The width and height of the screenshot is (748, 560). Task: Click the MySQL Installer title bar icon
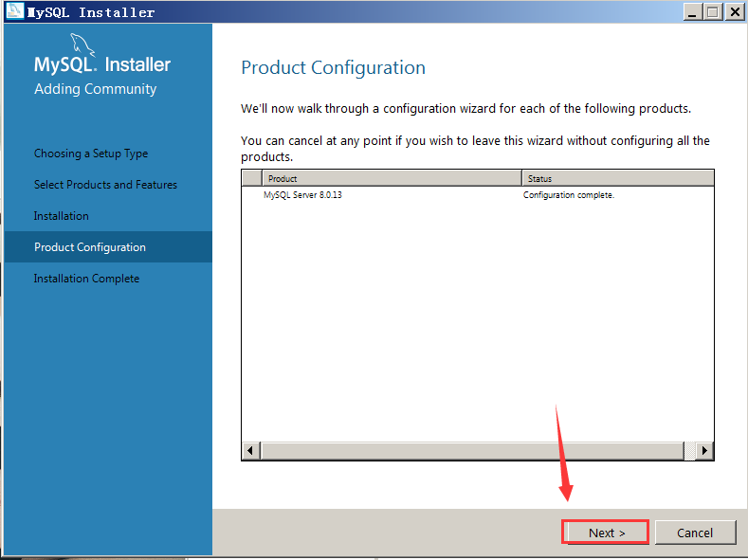[x=14, y=11]
